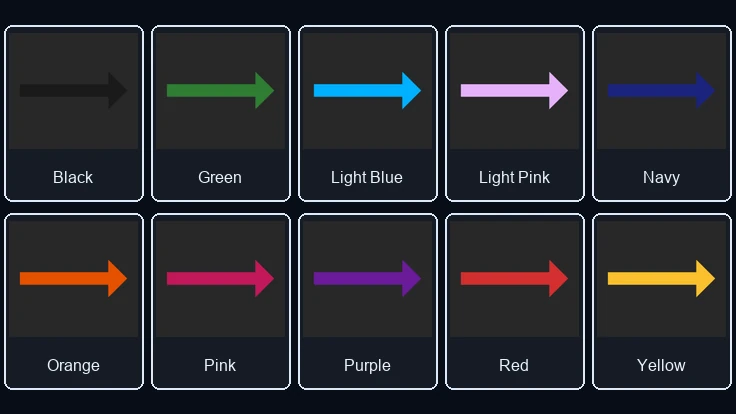Pick the pink arrow icon
Image resolution: width=736 pixels, height=414 pixels.
[220, 278]
